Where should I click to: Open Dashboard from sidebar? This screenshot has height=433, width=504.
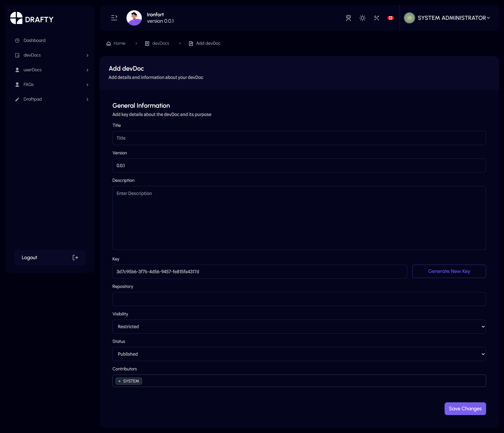(34, 40)
